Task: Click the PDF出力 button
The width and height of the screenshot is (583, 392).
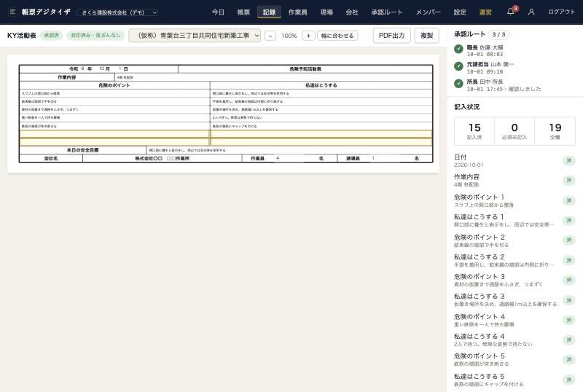Action: tap(391, 36)
